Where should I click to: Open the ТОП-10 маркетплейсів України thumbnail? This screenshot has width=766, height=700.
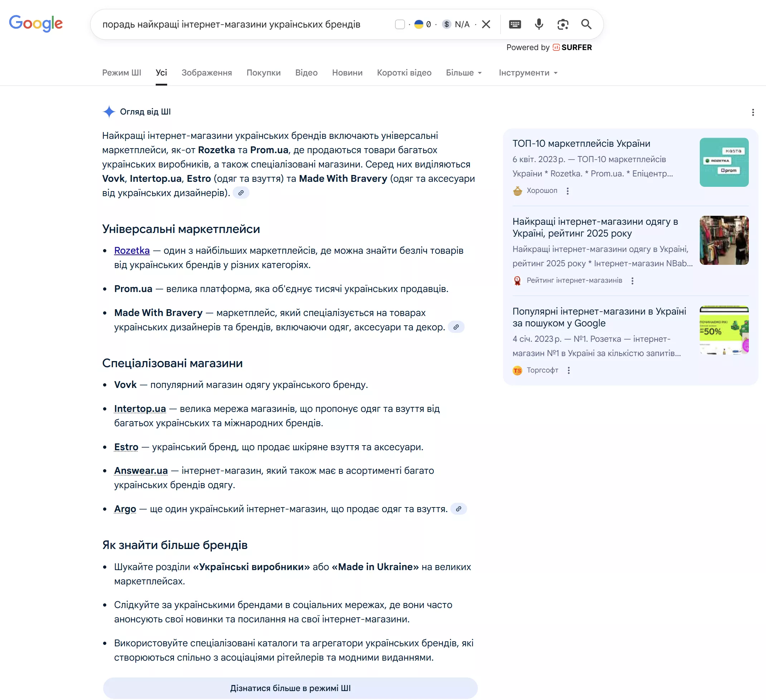[724, 162]
